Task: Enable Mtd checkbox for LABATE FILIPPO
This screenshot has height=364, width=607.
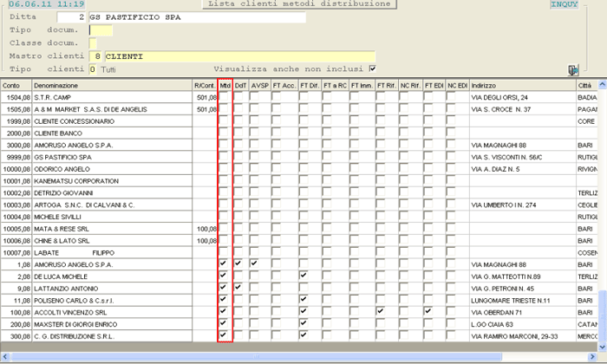Action: click(224, 251)
